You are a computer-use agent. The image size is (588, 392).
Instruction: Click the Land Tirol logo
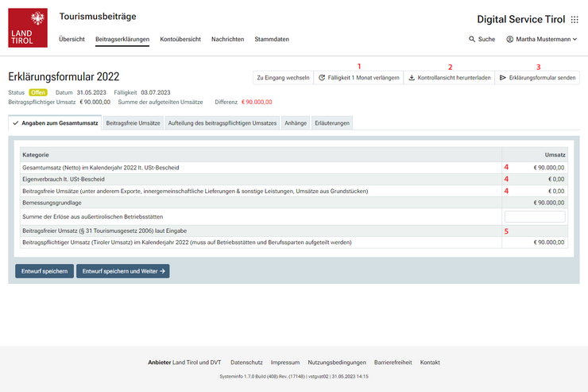[27, 28]
